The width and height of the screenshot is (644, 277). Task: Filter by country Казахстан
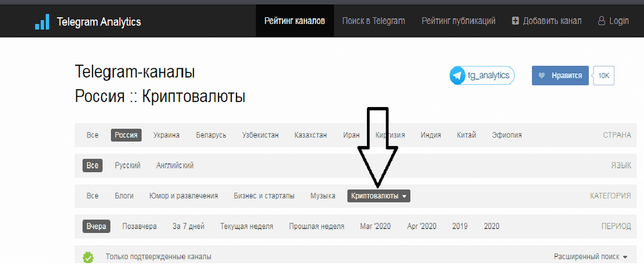tap(310, 135)
